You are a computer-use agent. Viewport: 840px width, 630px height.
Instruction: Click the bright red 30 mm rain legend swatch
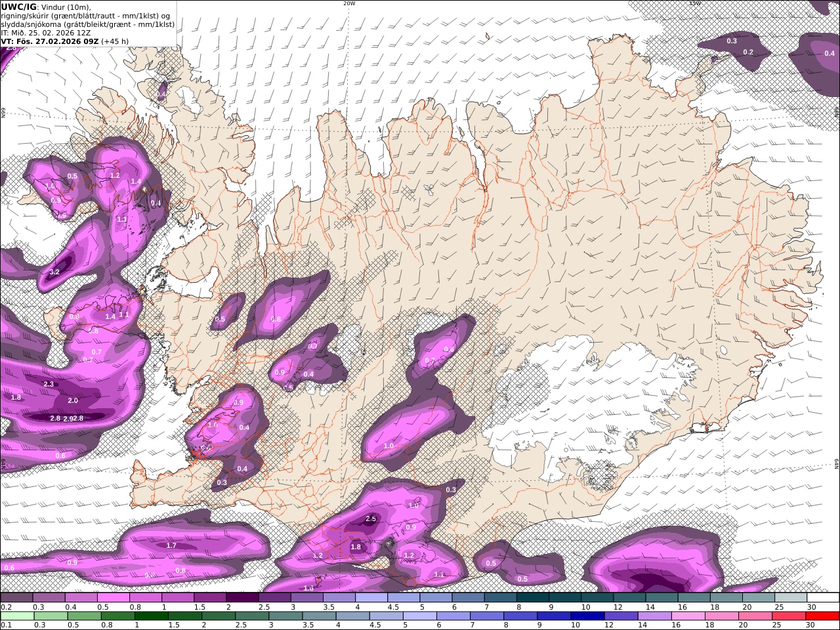tap(822, 616)
